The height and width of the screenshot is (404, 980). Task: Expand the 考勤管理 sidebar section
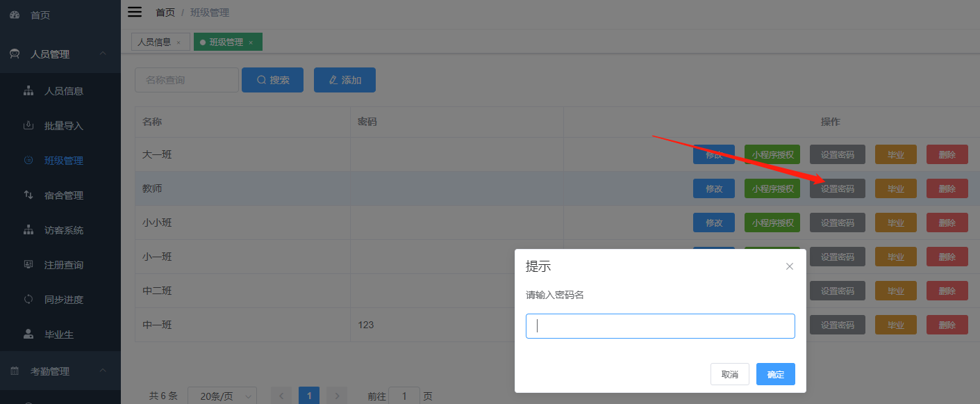point(103,371)
